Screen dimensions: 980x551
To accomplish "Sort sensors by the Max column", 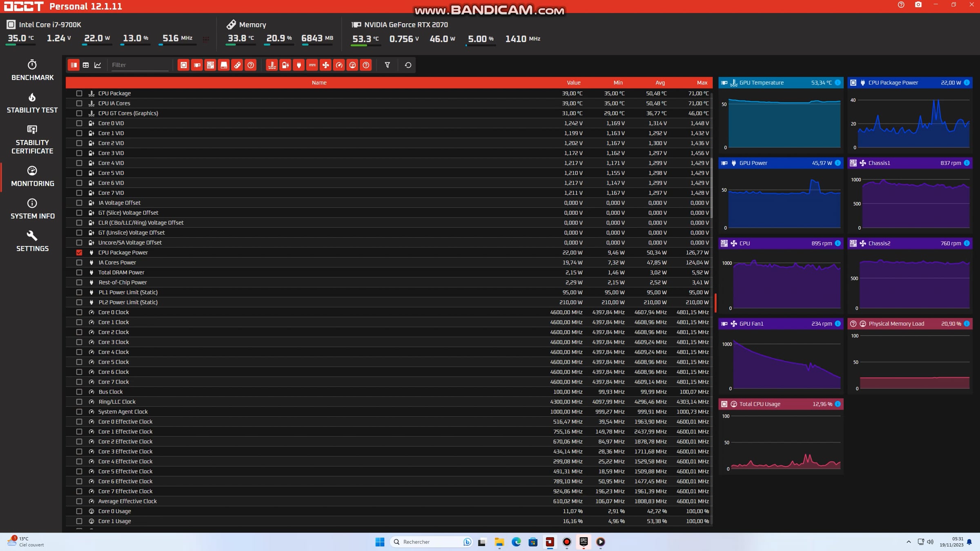I will 702,82.
